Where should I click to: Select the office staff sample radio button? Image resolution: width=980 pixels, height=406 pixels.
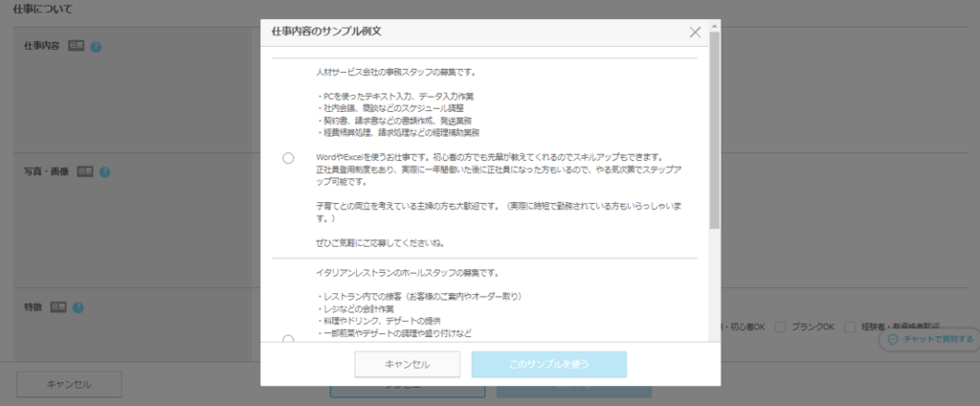(288, 158)
